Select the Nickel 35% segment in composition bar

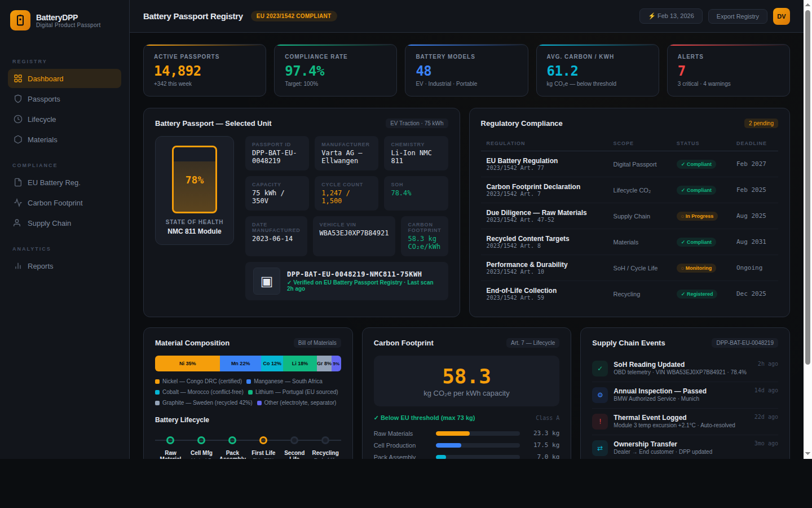187,364
